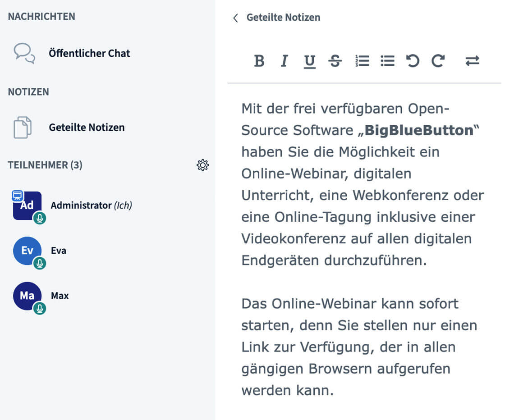This screenshot has height=420, width=505.
Task: Toggle strikethrough formatting in notes toolbar
Action: tap(335, 61)
